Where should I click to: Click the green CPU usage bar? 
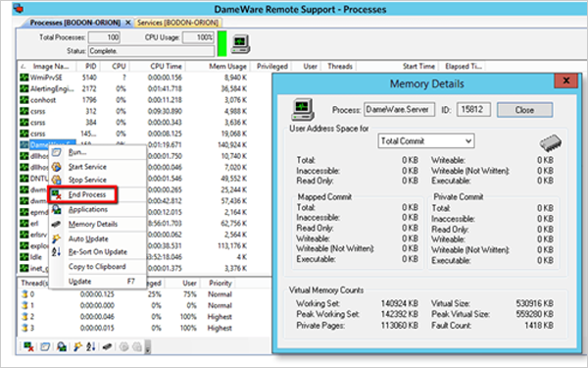click(222, 43)
